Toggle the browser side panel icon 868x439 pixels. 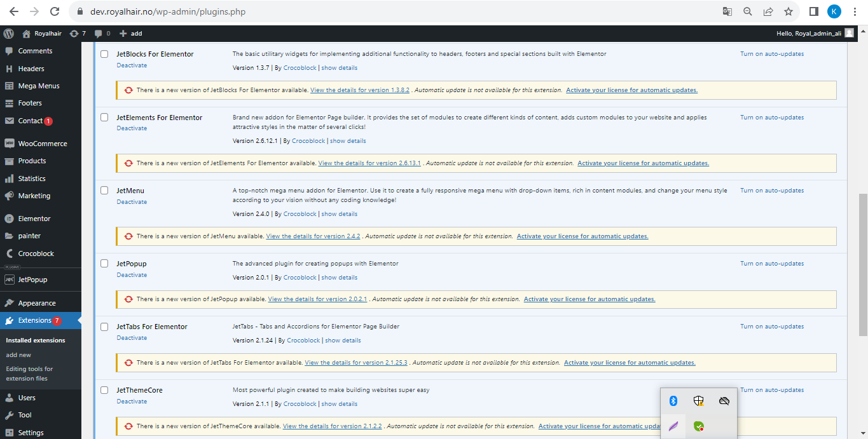pos(813,11)
